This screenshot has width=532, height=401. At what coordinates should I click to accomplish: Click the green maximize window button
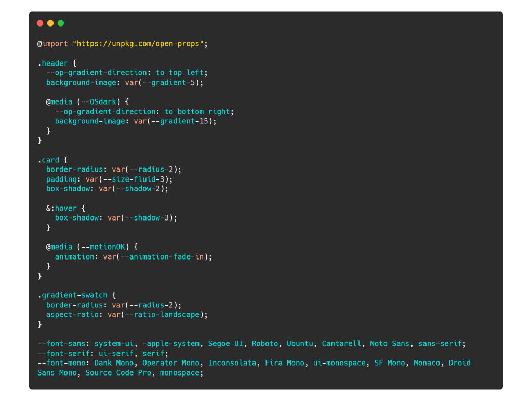[x=61, y=23]
